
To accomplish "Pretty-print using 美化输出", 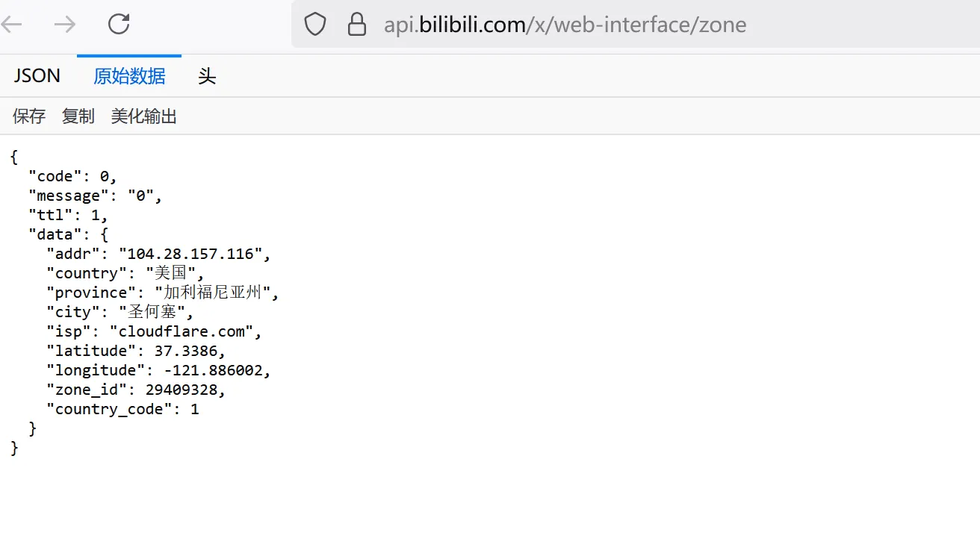I will pyautogui.click(x=143, y=116).
